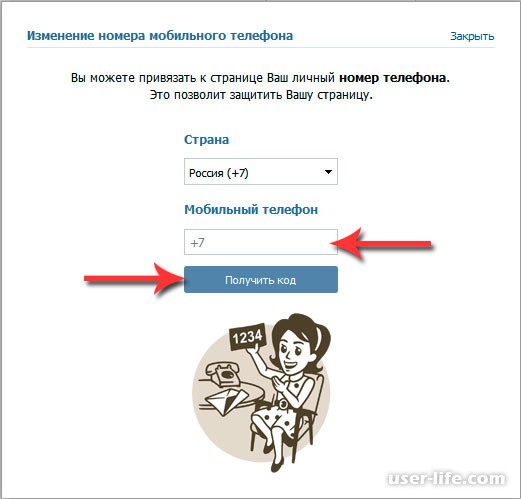Screen dimensions: 521x499
Task: Click the Мобильный телефон field label
Action: 251,210
